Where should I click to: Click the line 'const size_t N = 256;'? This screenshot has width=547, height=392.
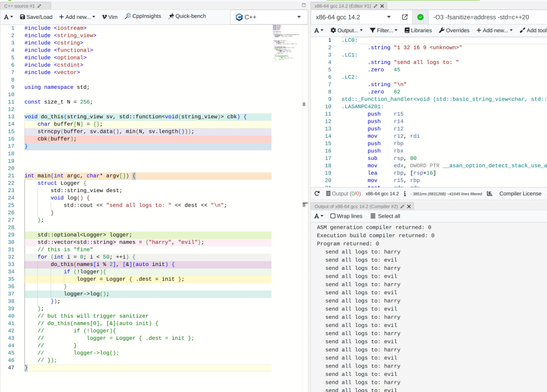coord(59,102)
